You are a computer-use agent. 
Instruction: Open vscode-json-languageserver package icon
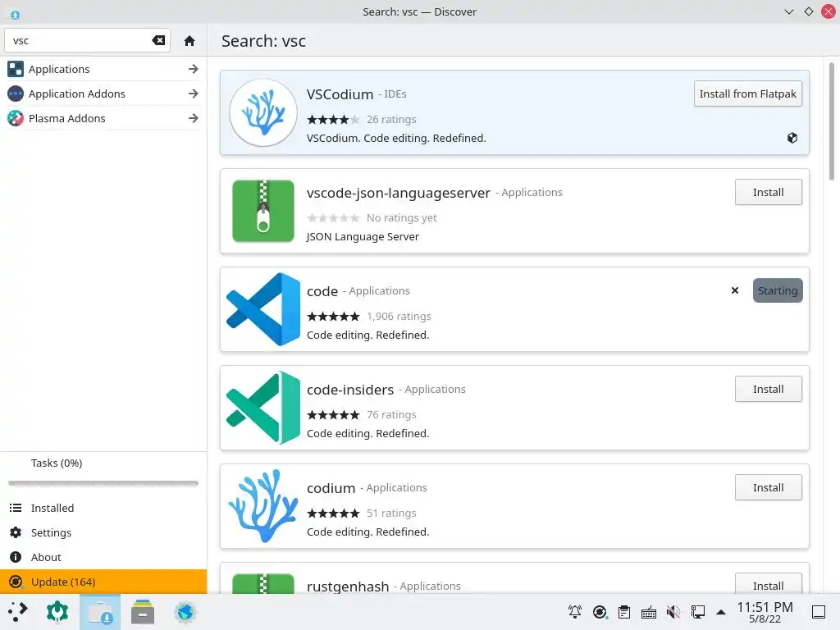(263, 211)
